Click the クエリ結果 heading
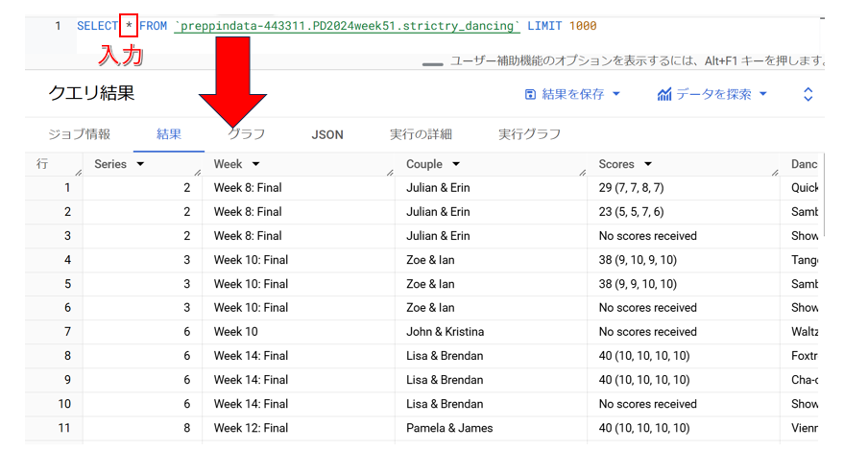 coord(91,93)
